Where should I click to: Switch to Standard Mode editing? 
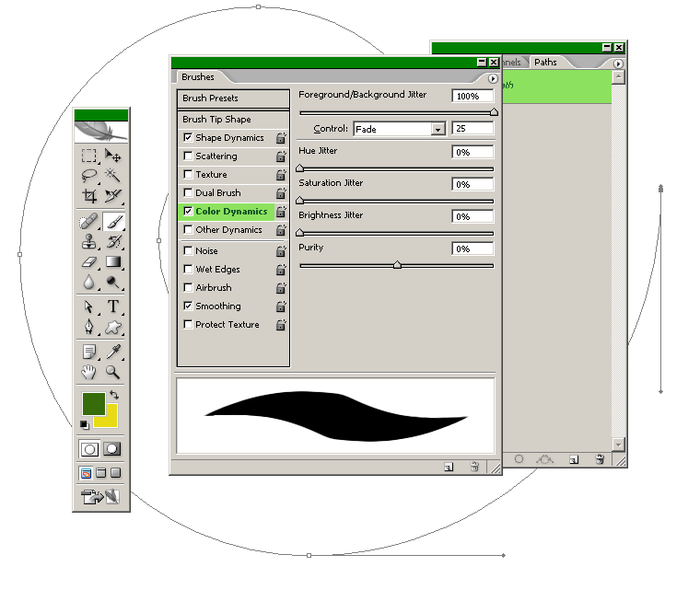pos(88,449)
